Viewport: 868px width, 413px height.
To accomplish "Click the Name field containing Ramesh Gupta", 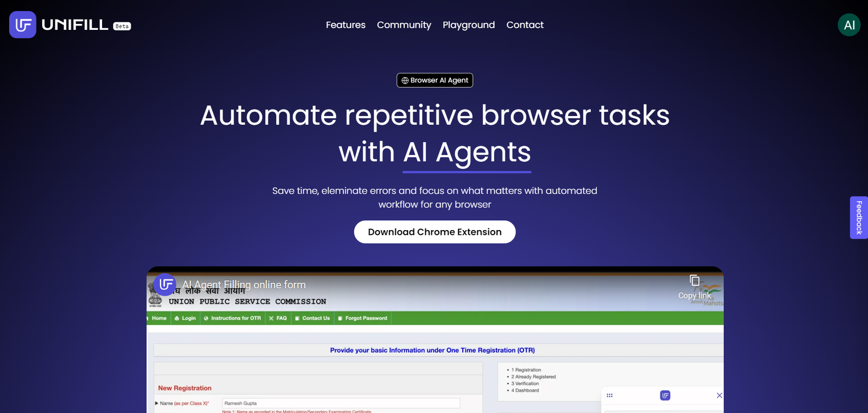I will pyautogui.click(x=341, y=403).
